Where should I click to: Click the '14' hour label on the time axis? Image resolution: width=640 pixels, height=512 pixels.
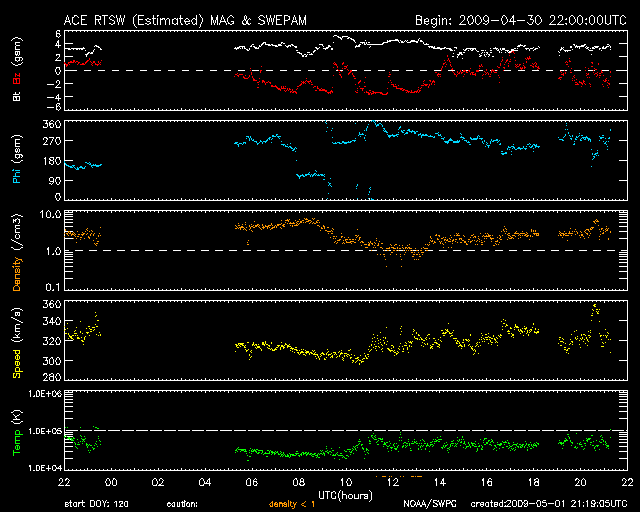tap(440, 482)
